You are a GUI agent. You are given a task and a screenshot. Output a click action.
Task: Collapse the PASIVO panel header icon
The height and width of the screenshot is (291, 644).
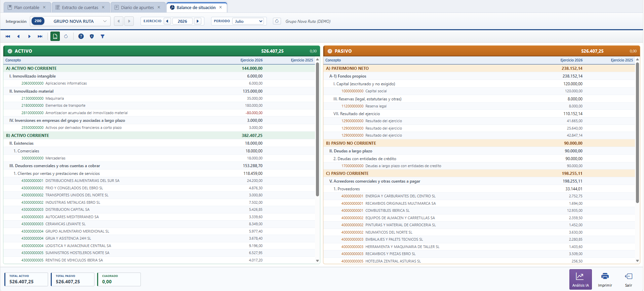pyautogui.click(x=330, y=51)
